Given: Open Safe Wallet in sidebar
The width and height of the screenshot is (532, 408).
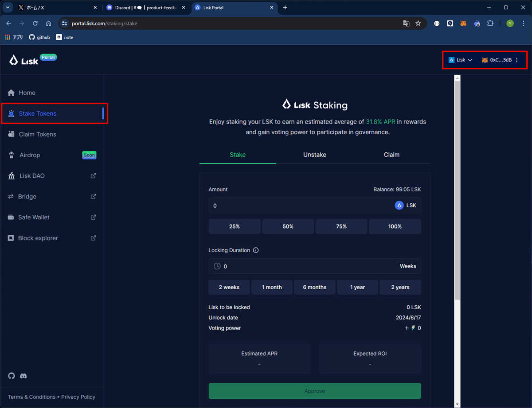Looking at the screenshot, I should pos(52,217).
